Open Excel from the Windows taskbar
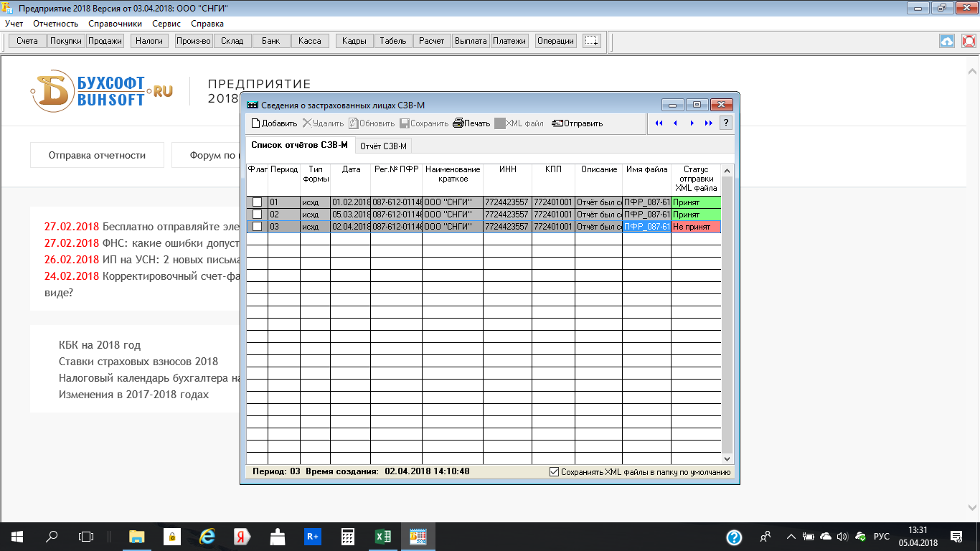 [382, 536]
